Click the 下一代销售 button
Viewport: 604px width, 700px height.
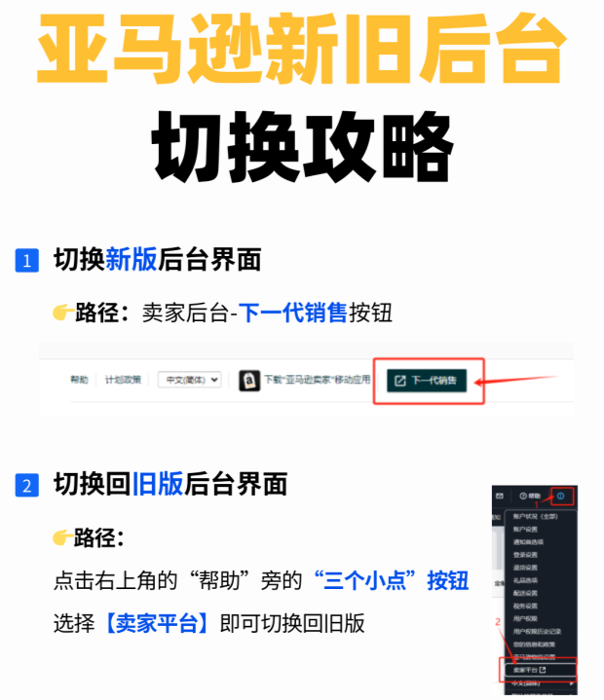(427, 381)
